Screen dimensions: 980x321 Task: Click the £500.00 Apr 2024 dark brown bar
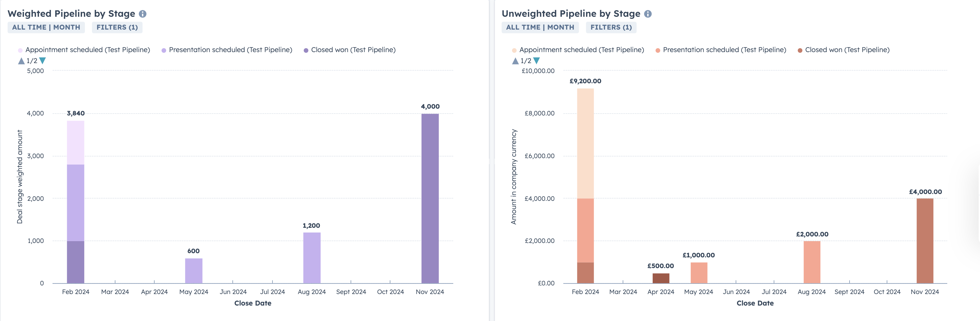coord(661,278)
